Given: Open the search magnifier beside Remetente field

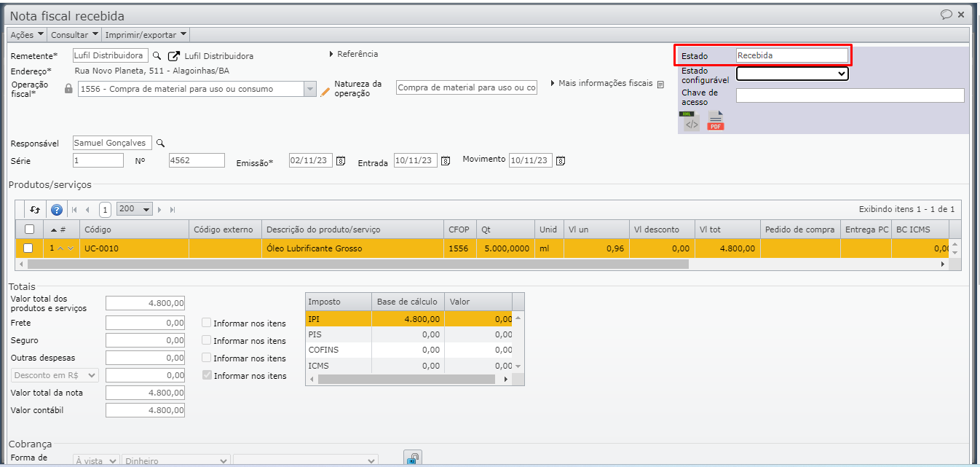Looking at the screenshot, I should (x=157, y=56).
